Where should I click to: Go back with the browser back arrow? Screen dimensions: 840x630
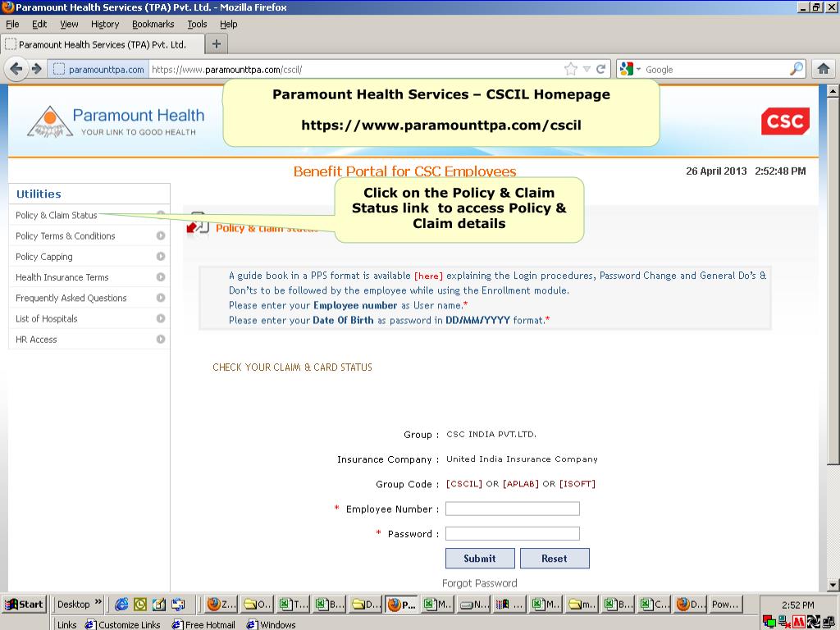[x=16, y=69]
